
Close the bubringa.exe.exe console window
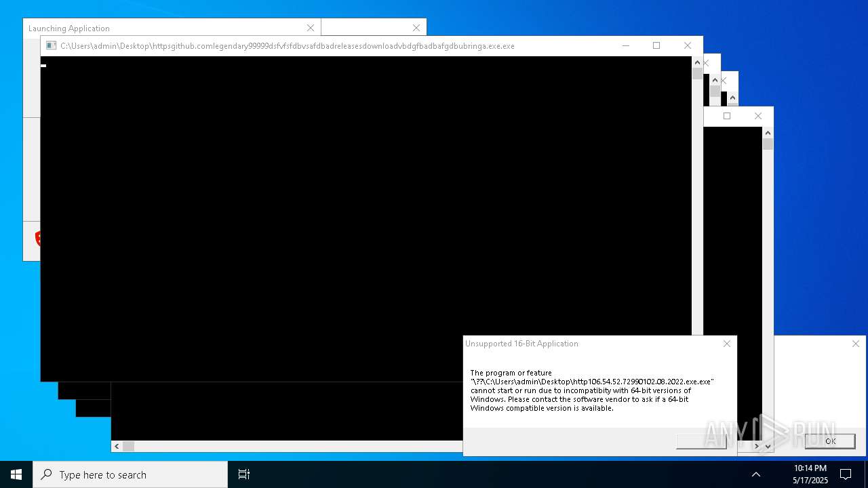(688, 45)
